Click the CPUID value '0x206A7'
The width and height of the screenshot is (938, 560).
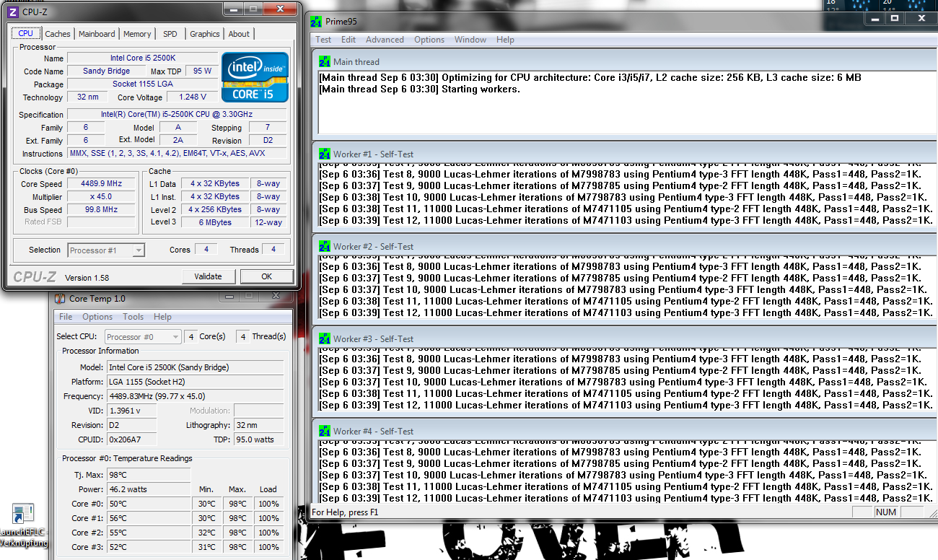132,439
